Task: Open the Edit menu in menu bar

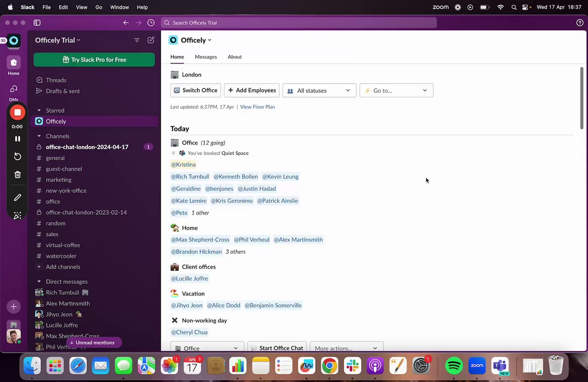Action: [x=63, y=7]
